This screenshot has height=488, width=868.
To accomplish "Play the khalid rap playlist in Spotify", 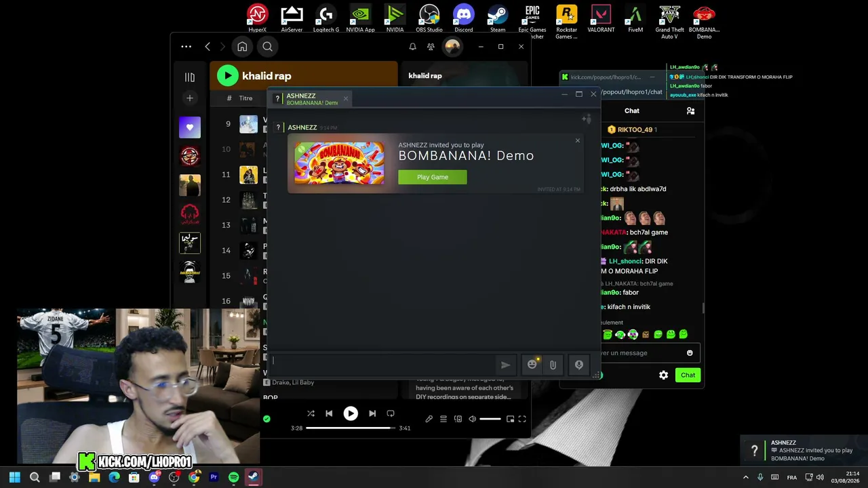I will click(228, 76).
